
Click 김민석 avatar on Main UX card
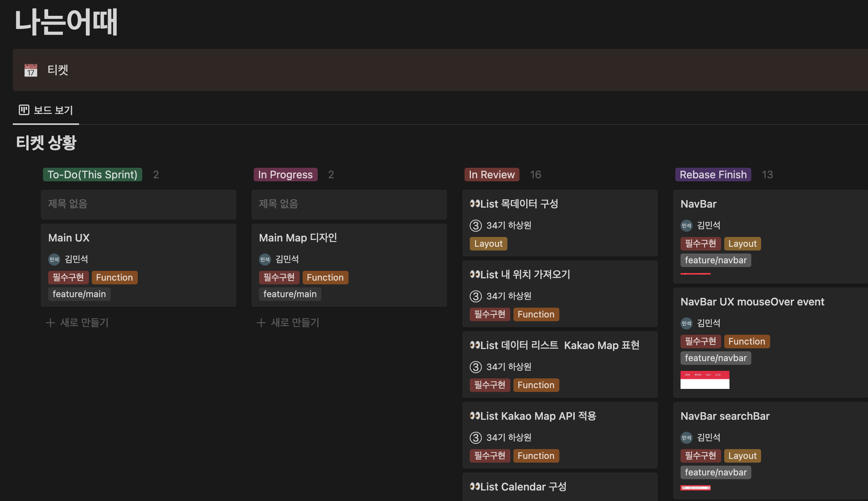54,259
